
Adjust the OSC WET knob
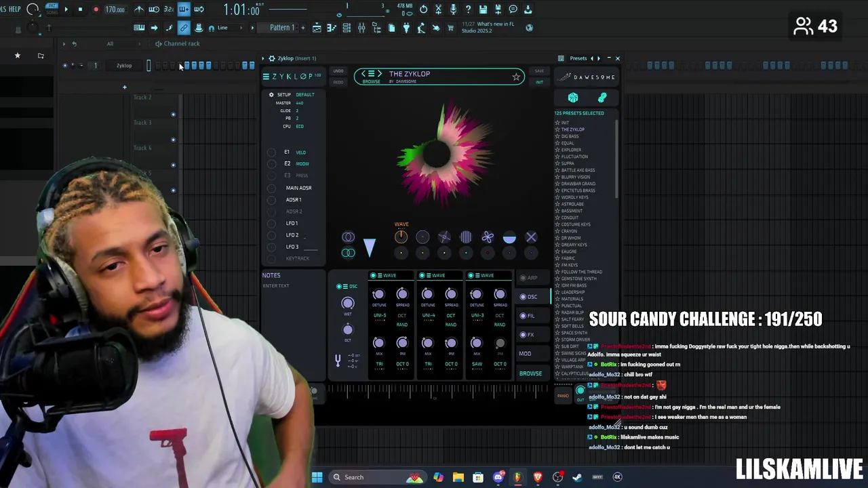click(347, 303)
